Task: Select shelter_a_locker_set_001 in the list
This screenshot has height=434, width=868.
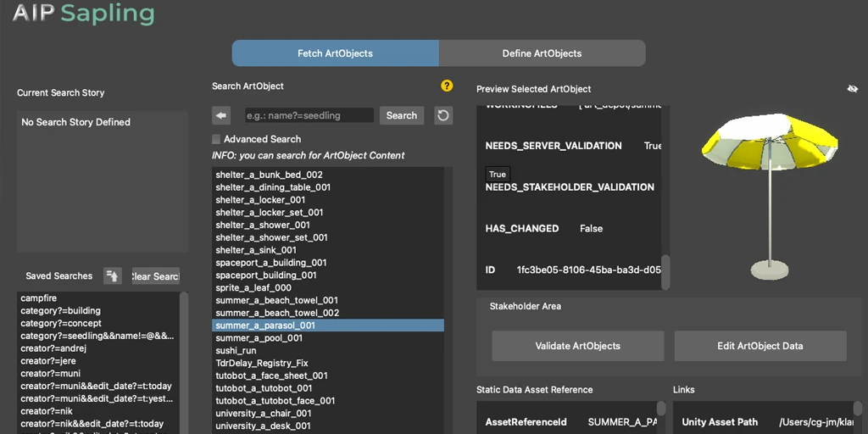Action: click(328, 212)
